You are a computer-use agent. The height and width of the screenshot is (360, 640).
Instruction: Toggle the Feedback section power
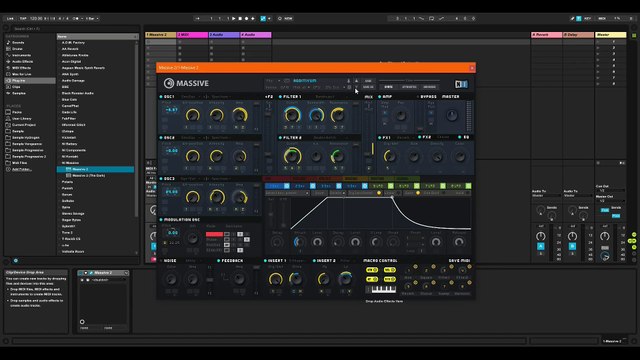218,260
